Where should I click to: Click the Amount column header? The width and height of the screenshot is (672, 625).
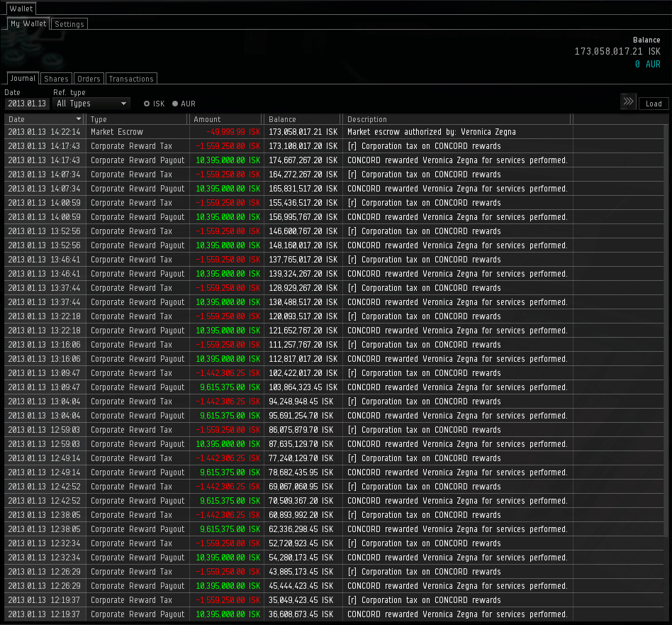[x=226, y=119]
